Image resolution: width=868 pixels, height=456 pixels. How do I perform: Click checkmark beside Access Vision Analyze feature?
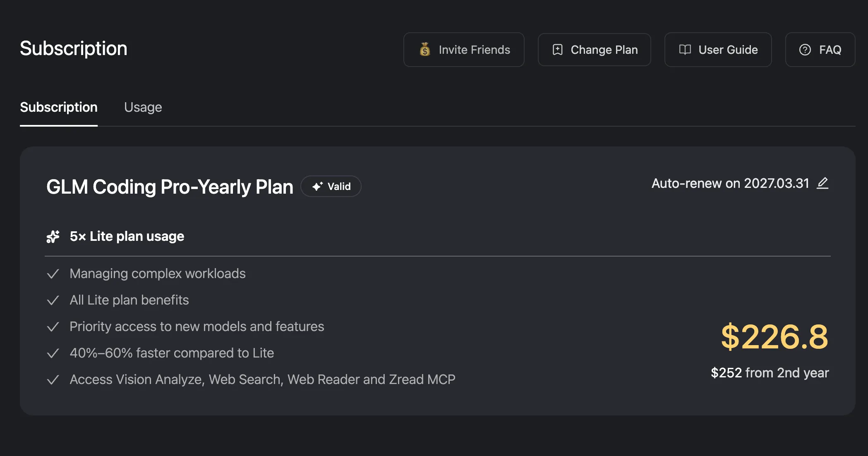click(x=53, y=380)
